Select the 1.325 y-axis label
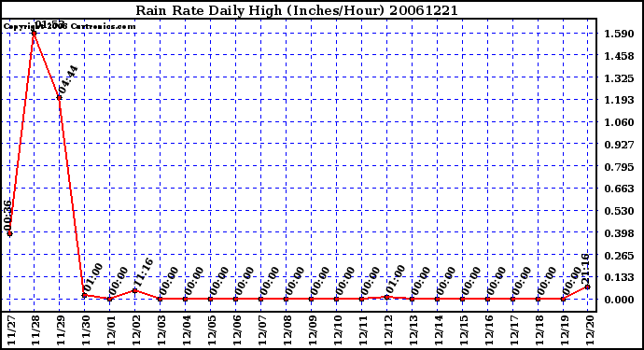The width and height of the screenshot is (644, 350). (619, 78)
